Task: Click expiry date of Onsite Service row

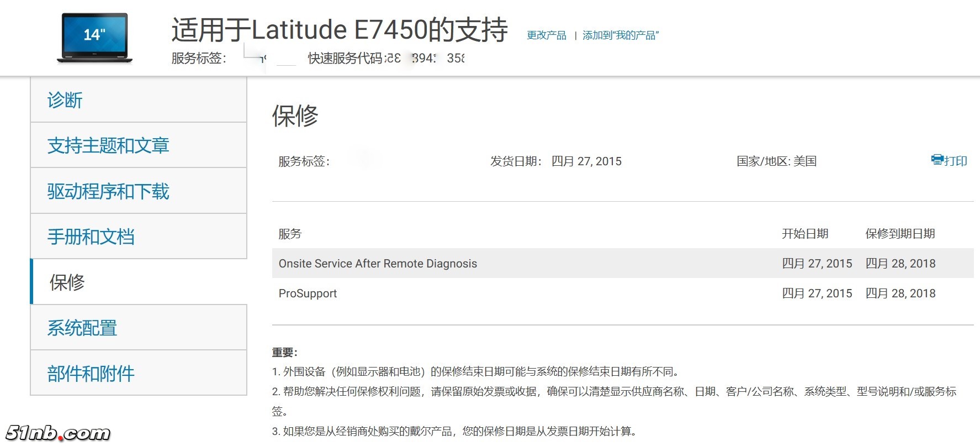Action: [x=900, y=264]
